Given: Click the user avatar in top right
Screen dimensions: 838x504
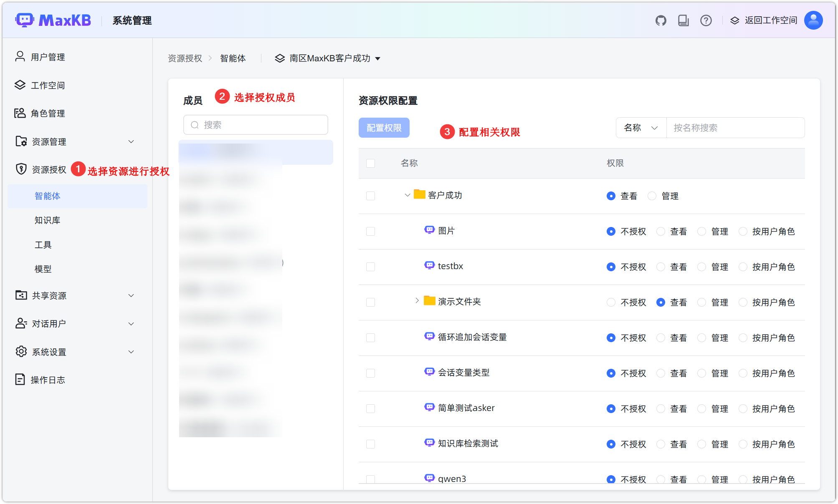Looking at the screenshot, I should coord(813,20).
